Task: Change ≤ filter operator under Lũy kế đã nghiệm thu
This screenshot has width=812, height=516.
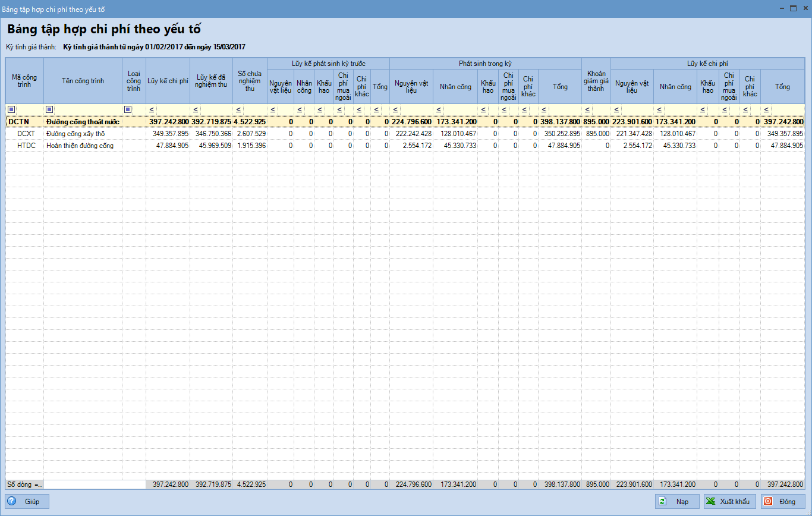Action: click(x=196, y=110)
